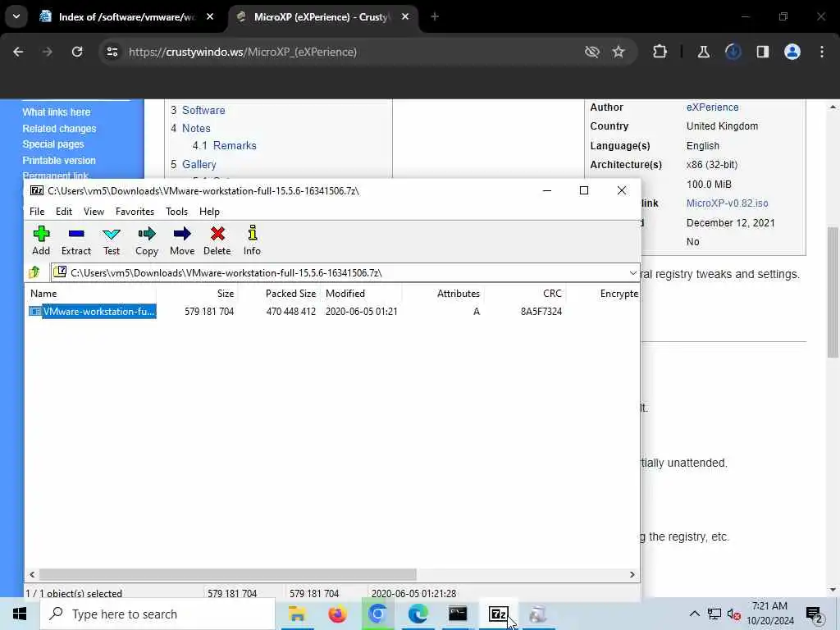Open the Related changes sidebar link
Viewport: 840px width, 630px height.
click(x=59, y=129)
